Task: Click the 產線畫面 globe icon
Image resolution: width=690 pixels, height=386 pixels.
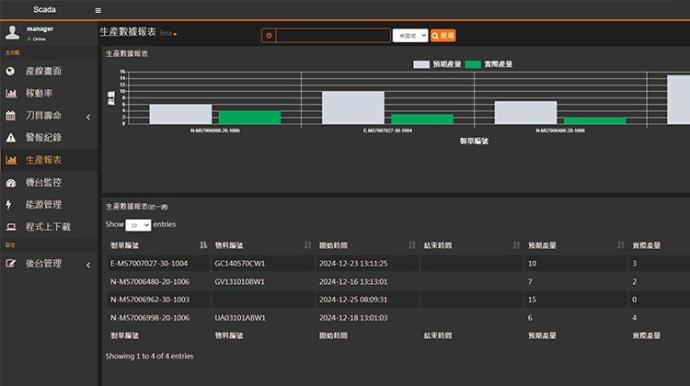Action: click(11, 71)
